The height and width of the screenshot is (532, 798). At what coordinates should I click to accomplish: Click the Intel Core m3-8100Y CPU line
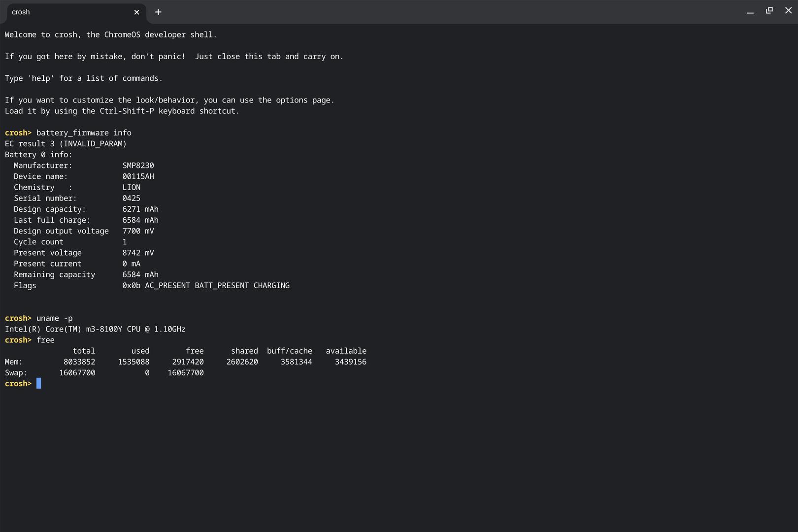tap(95, 329)
